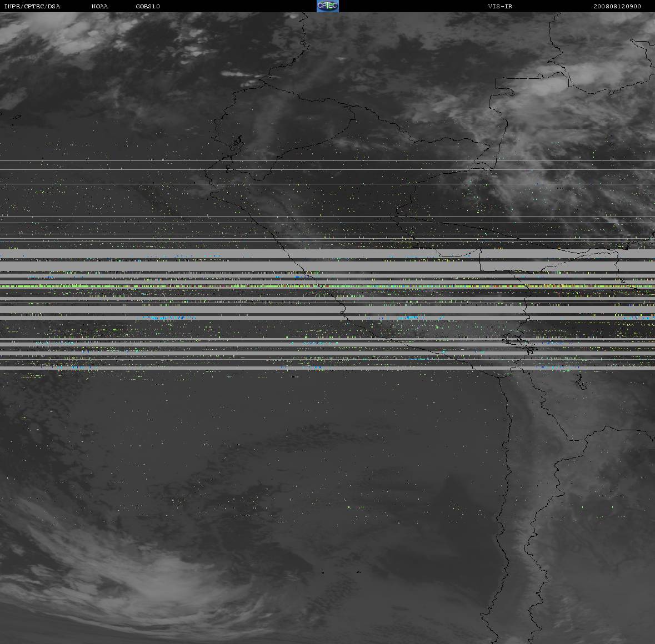Click the 200808120900 timestamp
The image size is (655, 644).
pos(617,6)
